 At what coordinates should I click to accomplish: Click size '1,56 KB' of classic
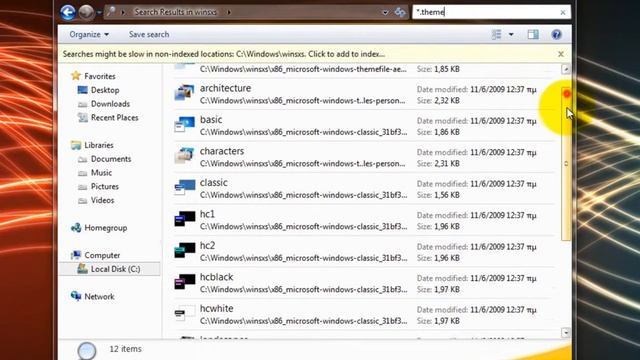[447, 195]
